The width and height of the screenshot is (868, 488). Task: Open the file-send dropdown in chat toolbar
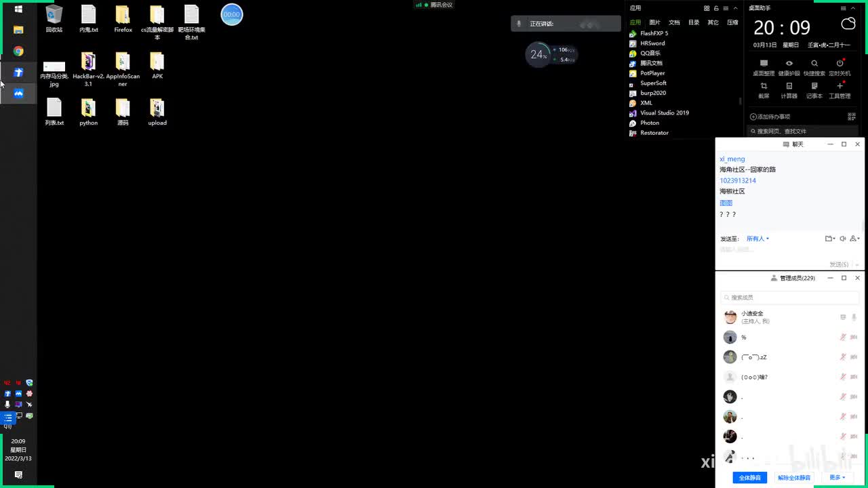tap(830, 239)
